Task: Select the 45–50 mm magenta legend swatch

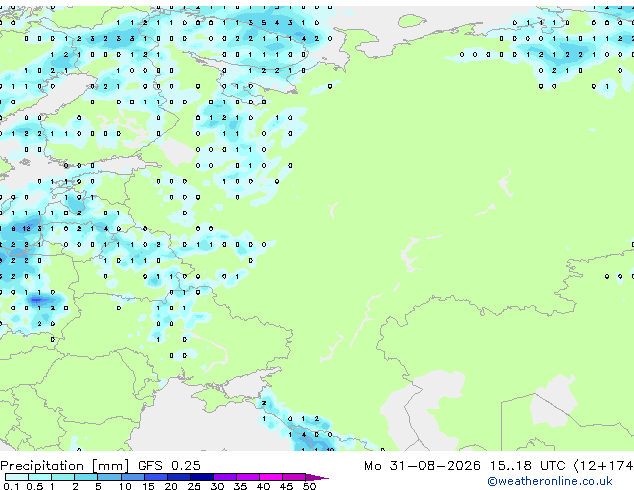Action: click(x=294, y=477)
